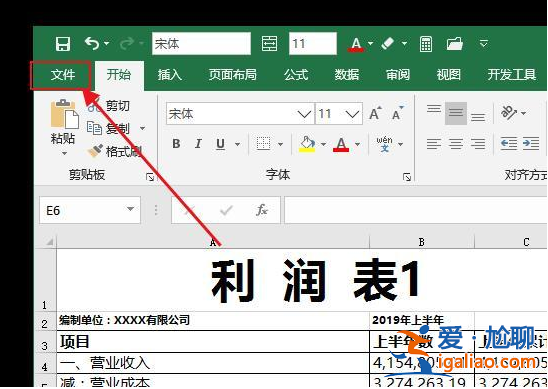Open the calculator icon
This screenshot has width=548, height=389.
tap(426, 44)
